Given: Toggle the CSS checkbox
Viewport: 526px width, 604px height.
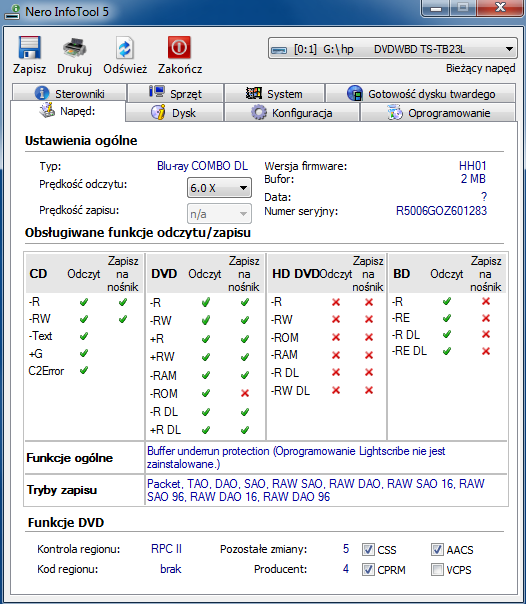Looking at the screenshot, I should coord(368,549).
